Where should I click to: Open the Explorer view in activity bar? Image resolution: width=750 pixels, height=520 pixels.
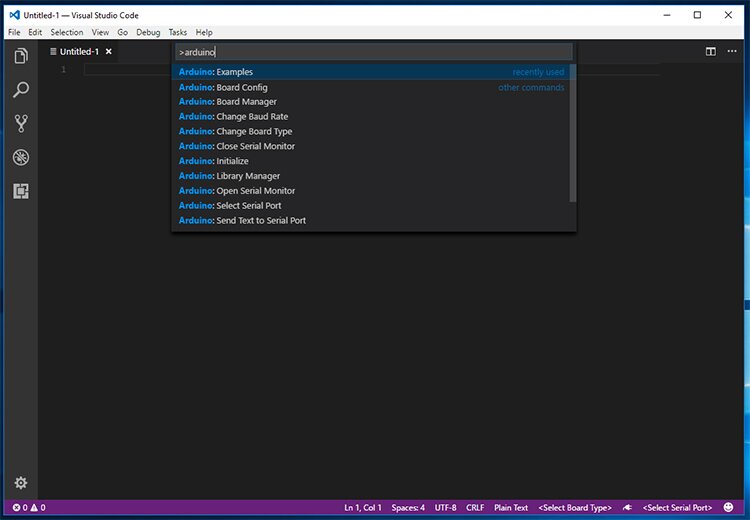tap(21, 56)
